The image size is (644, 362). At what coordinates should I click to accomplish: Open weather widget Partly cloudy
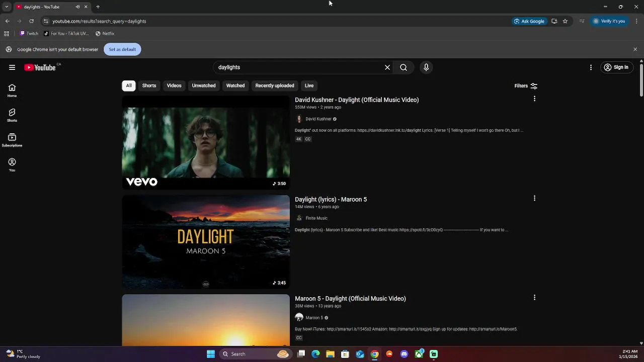[x=23, y=354]
